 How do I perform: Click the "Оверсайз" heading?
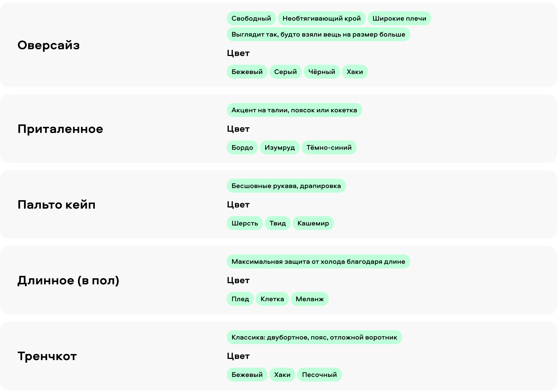click(48, 45)
